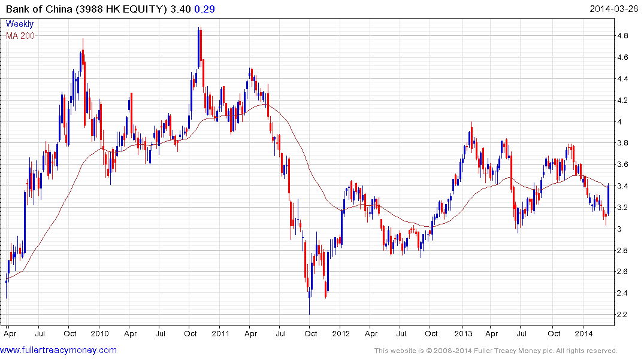644x359 pixels.
Task: Click the 2014-03-28 date label
Action: tap(613, 8)
